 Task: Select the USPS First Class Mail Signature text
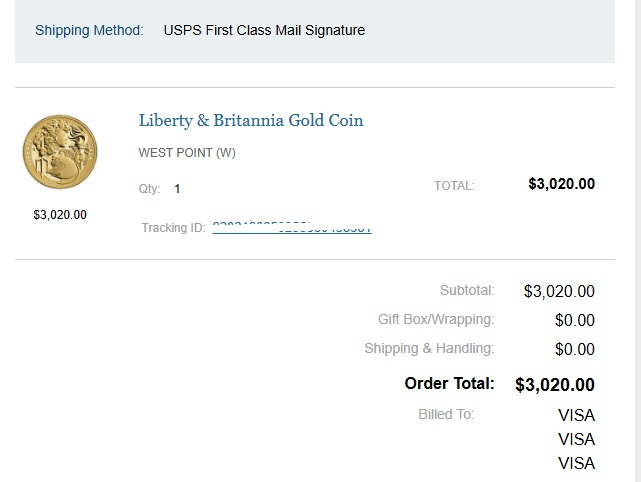[x=264, y=30]
